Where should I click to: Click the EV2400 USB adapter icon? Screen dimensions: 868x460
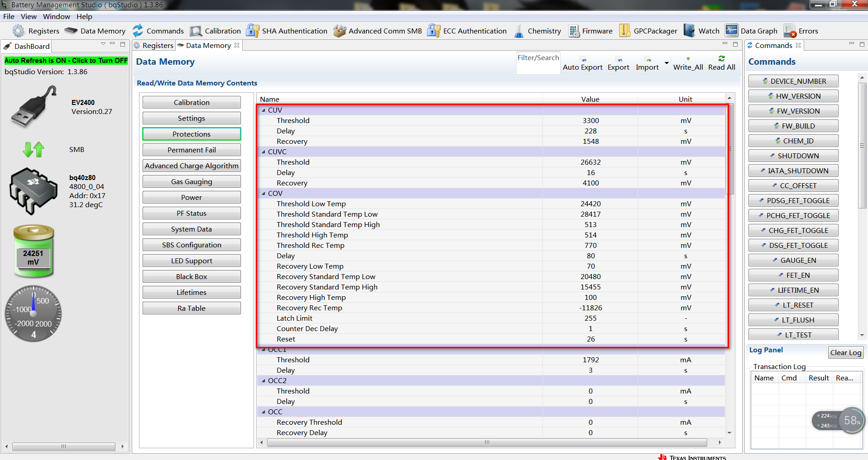pyautogui.click(x=34, y=107)
